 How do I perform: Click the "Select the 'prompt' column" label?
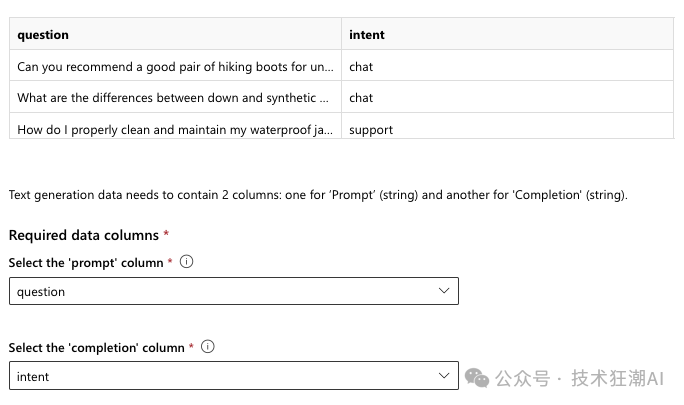[86, 263]
